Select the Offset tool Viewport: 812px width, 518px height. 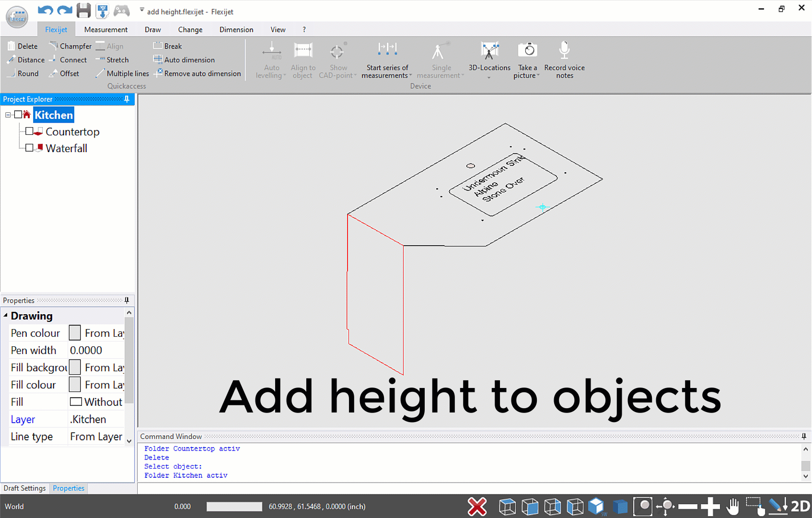click(65, 73)
